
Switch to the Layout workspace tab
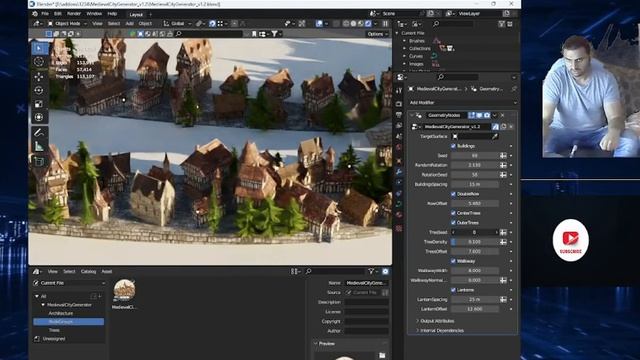coord(136,15)
